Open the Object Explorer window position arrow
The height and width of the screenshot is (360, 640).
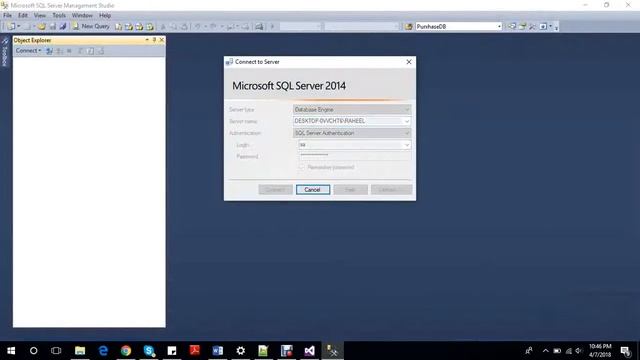[147, 40]
